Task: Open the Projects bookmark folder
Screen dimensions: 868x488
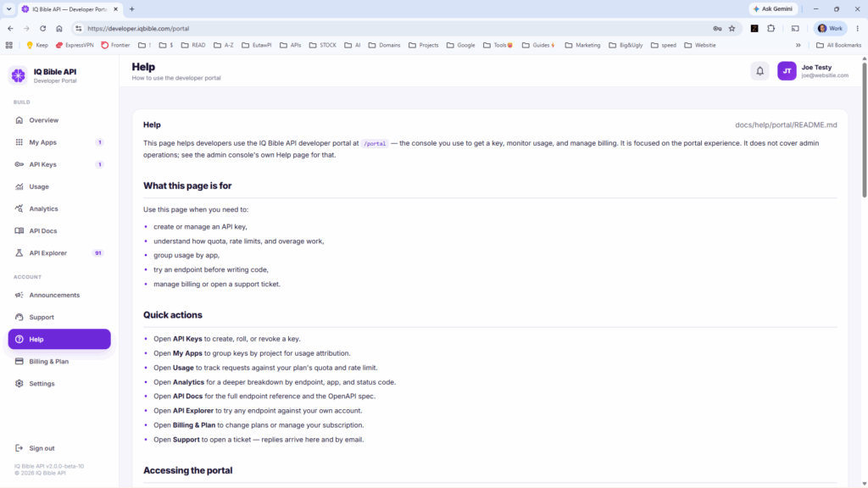Action: [424, 46]
